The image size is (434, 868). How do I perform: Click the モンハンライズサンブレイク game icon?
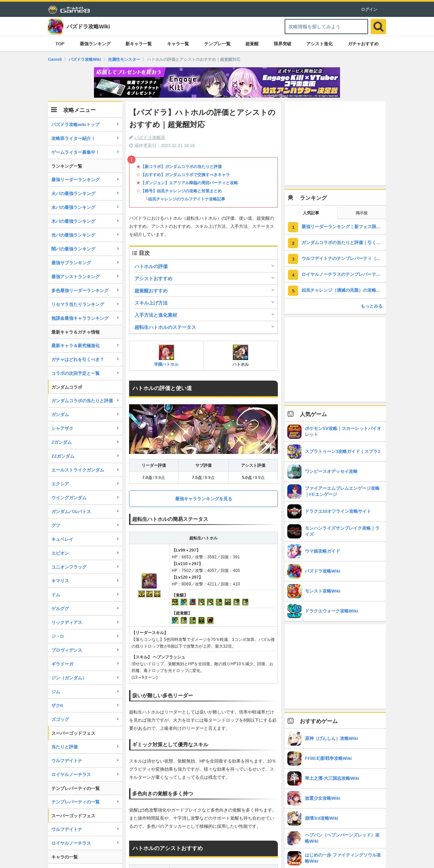point(294,531)
